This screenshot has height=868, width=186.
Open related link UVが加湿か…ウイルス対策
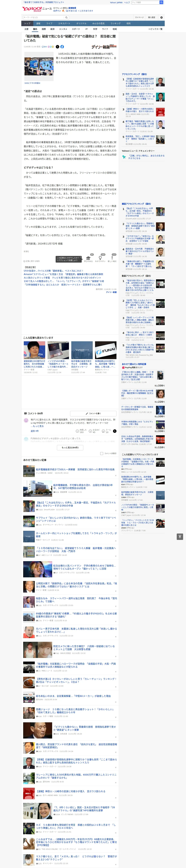click(53, 271)
